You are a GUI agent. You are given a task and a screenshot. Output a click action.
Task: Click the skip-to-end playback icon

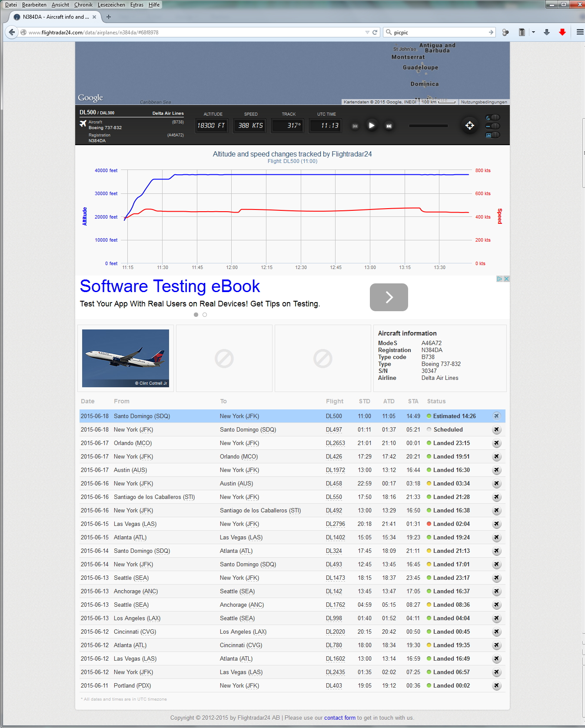[x=389, y=126]
